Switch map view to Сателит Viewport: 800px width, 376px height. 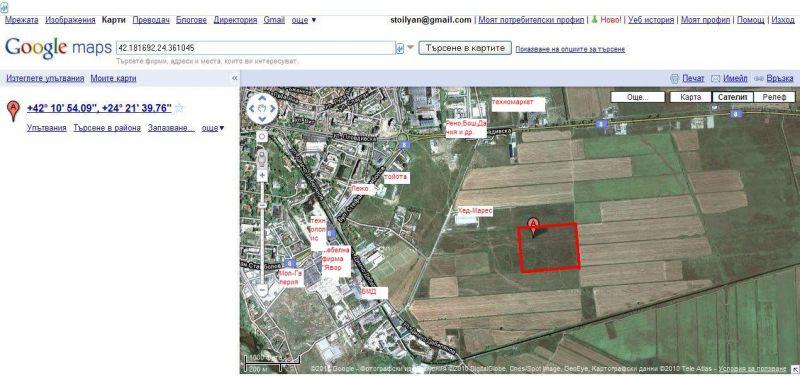732,97
